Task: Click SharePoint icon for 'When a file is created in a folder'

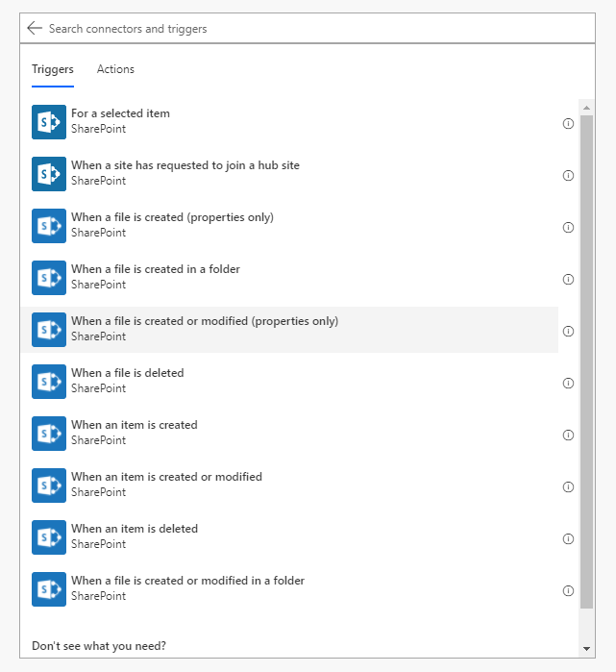Action: pos(49,278)
